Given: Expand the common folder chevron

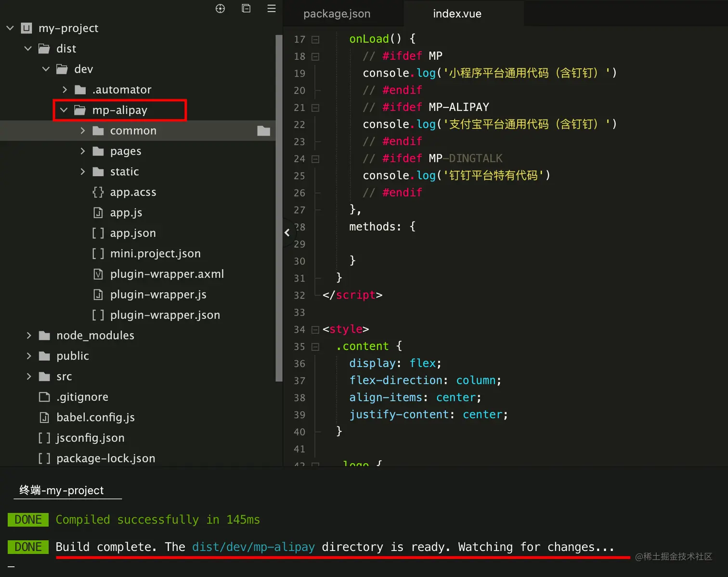Looking at the screenshot, I should 82,131.
